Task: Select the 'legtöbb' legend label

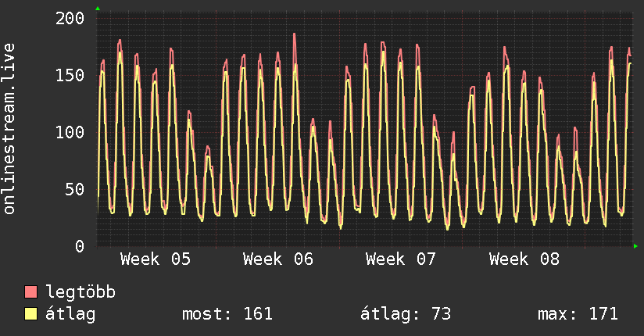Action: [80, 292]
